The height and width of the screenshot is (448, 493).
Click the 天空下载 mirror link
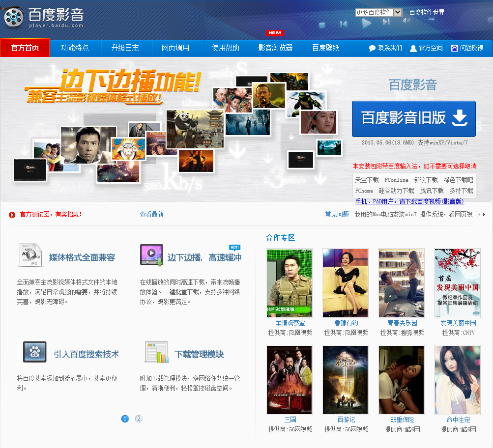(x=367, y=180)
